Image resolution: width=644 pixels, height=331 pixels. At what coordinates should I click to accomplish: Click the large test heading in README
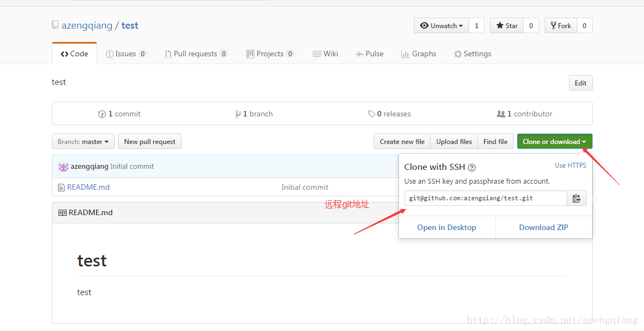click(x=92, y=260)
